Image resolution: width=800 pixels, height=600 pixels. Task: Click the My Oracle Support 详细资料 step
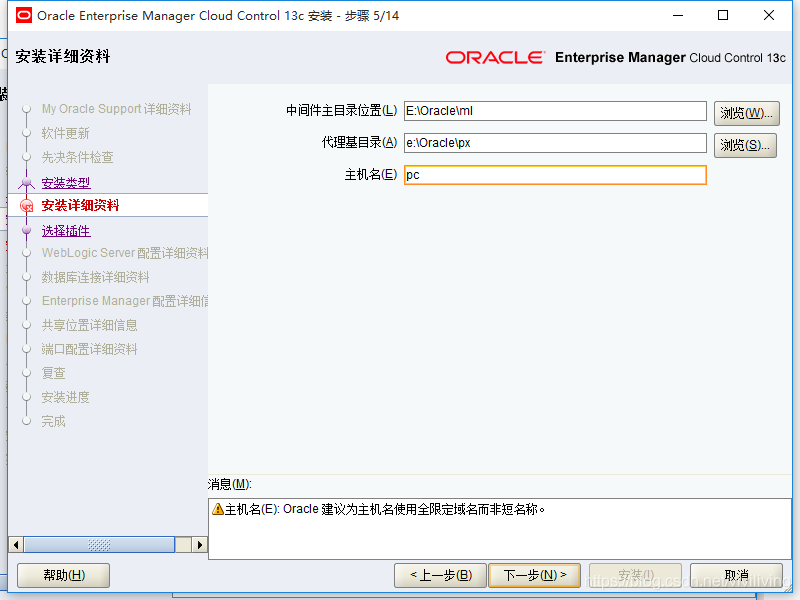116,109
